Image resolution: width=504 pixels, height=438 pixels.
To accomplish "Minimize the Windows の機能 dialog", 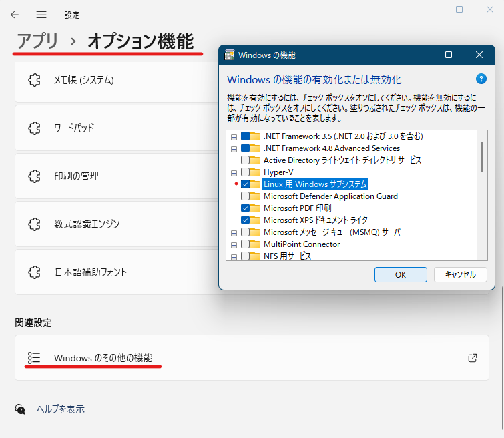I will click(x=418, y=55).
